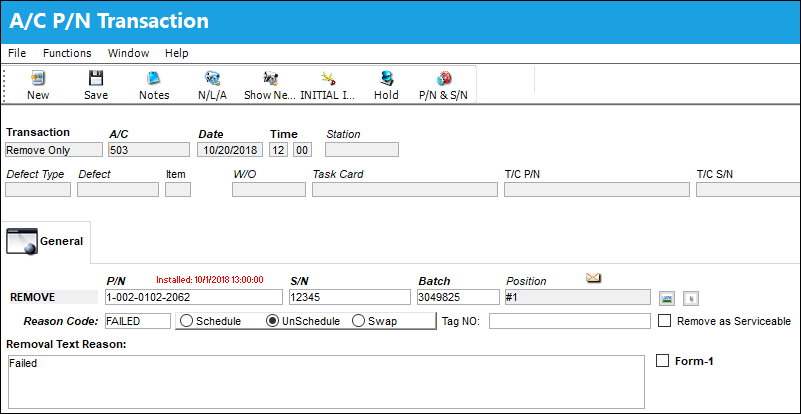Click the picture icon next to Position field
The width and height of the screenshot is (801, 414).
[x=667, y=298]
